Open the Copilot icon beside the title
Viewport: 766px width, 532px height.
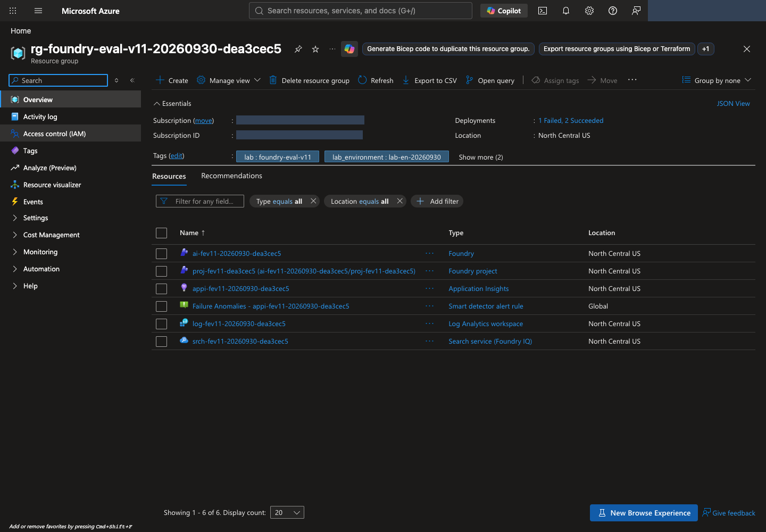[349, 49]
